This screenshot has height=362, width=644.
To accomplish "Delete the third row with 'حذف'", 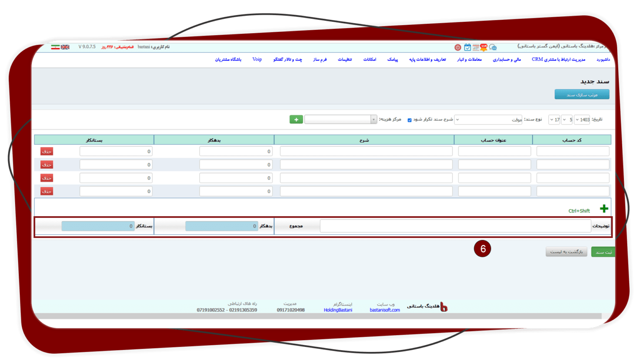I will pyautogui.click(x=47, y=178).
